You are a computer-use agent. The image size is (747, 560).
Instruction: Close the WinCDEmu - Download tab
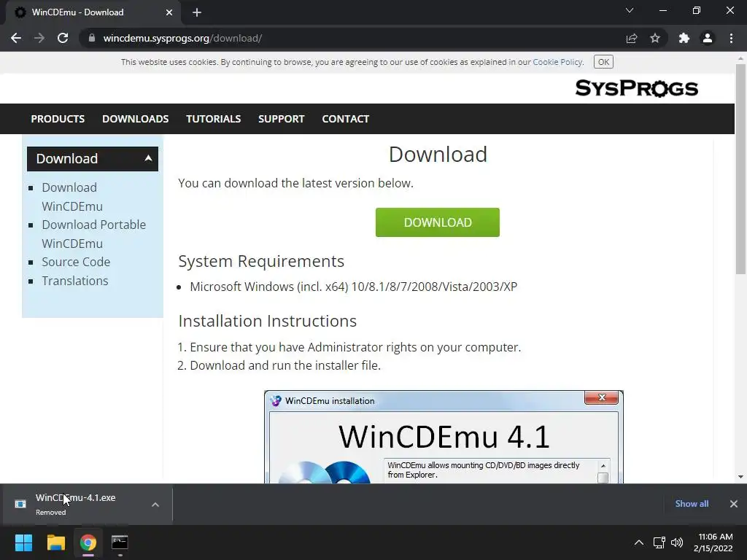click(x=169, y=12)
